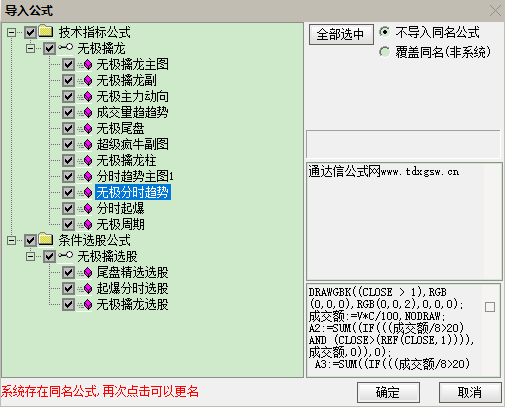Image resolution: width=505 pixels, height=407 pixels.
Task: Click the magenta icon beside 无极擒龙副
Action: (x=87, y=80)
